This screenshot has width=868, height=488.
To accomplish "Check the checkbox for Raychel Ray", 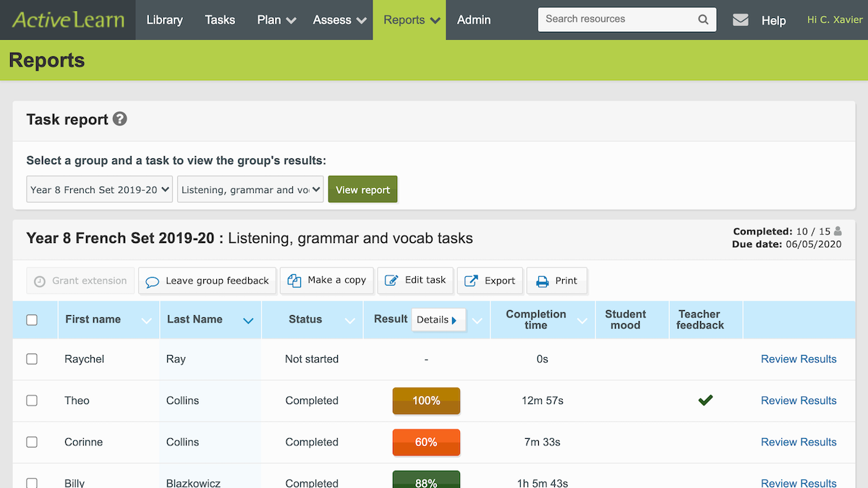I will (x=32, y=359).
